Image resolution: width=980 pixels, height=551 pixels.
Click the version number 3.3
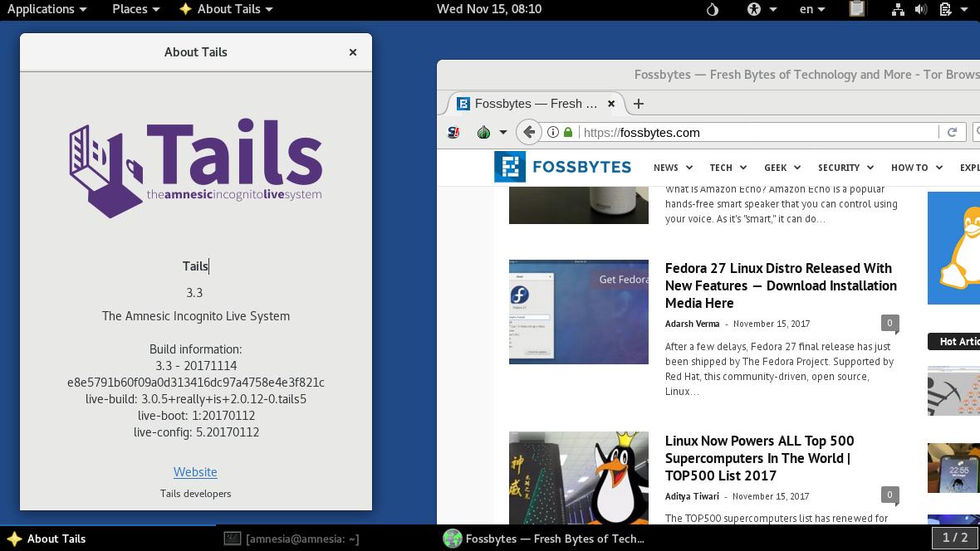pyautogui.click(x=194, y=292)
